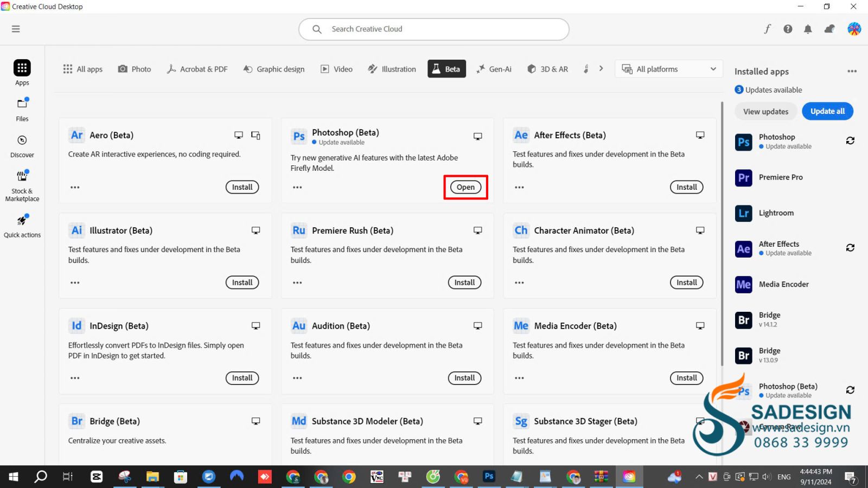
Task: Click the Character Animator Ch icon
Action: pyautogui.click(x=521, y=230)
